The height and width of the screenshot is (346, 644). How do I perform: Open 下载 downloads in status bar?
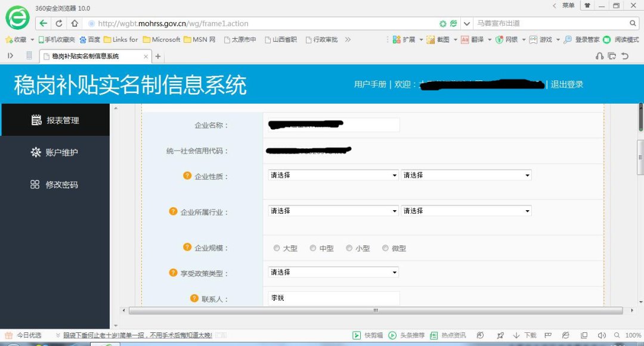pos(525,335)
